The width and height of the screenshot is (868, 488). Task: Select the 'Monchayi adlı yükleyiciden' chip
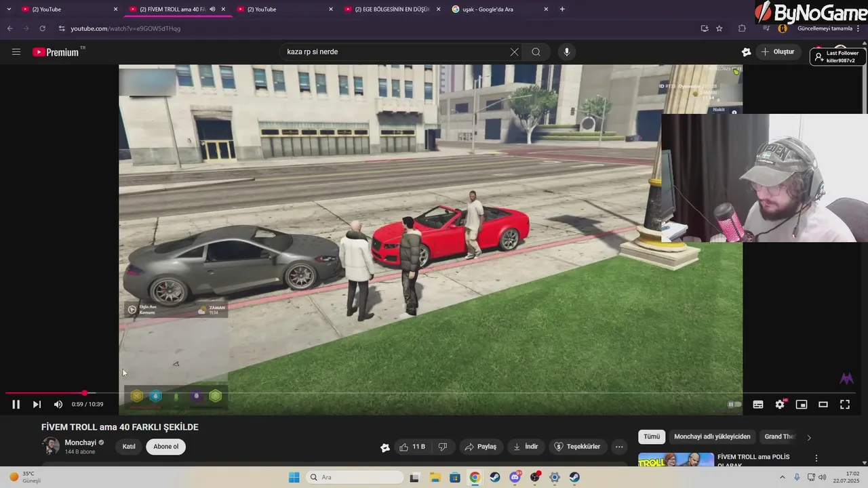coord(712,437)
